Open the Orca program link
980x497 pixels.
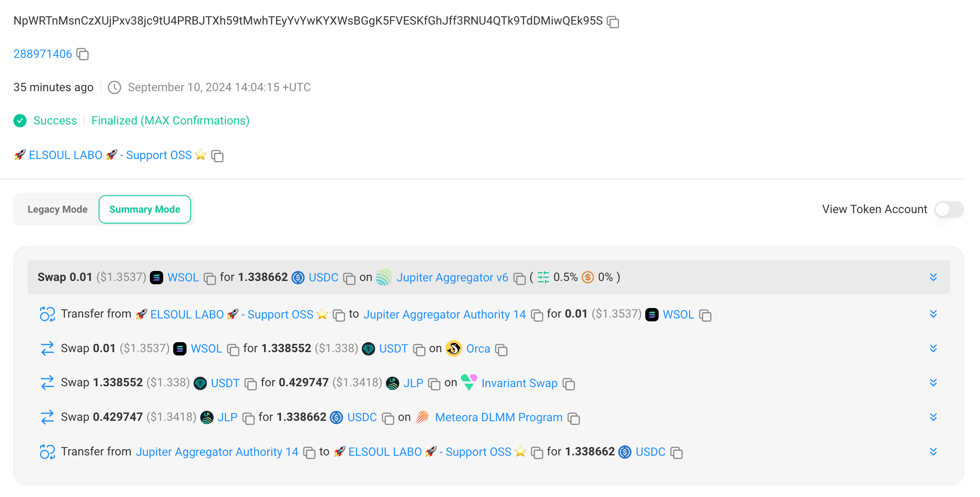478,349
